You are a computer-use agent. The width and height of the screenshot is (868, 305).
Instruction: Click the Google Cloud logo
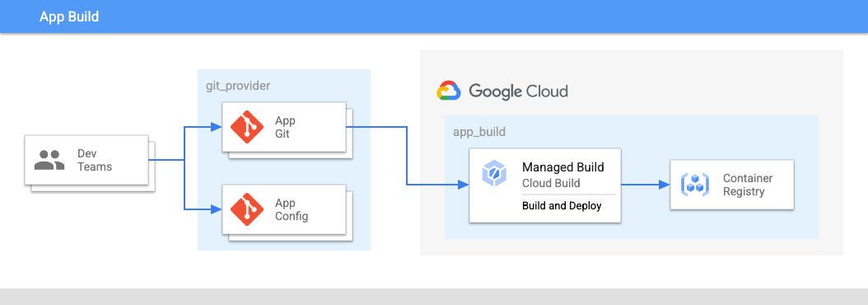point(448,91)
